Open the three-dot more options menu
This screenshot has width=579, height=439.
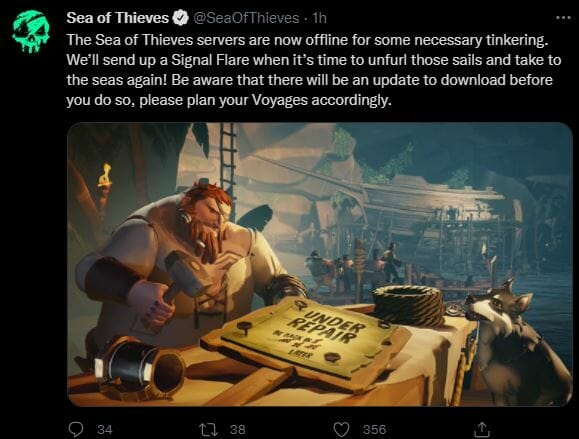click(x=563, y=17)
